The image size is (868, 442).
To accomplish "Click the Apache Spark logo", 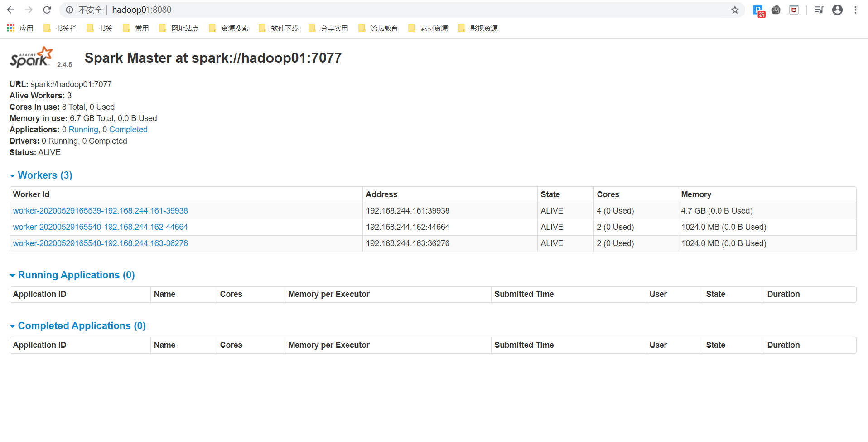I will pyautogui.click(x=31, y=57).
